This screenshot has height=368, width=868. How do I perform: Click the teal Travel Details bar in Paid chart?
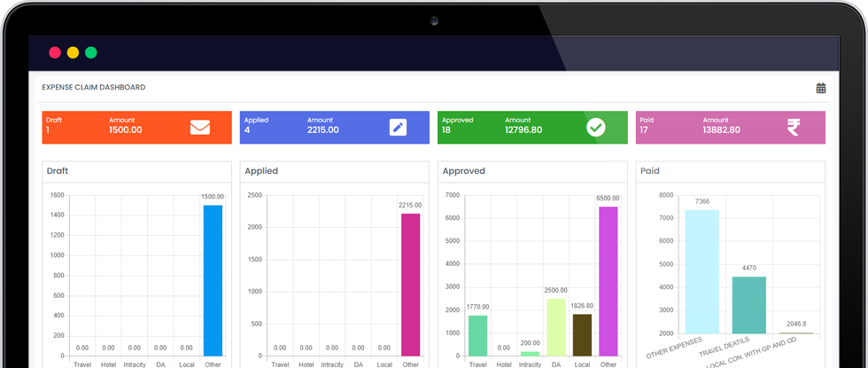coord(748,304)
